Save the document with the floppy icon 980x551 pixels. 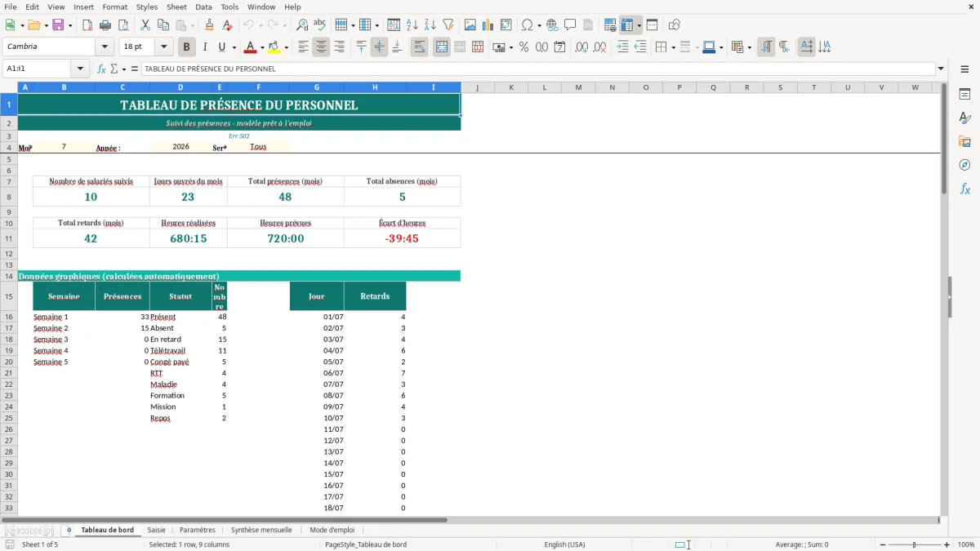58,25
